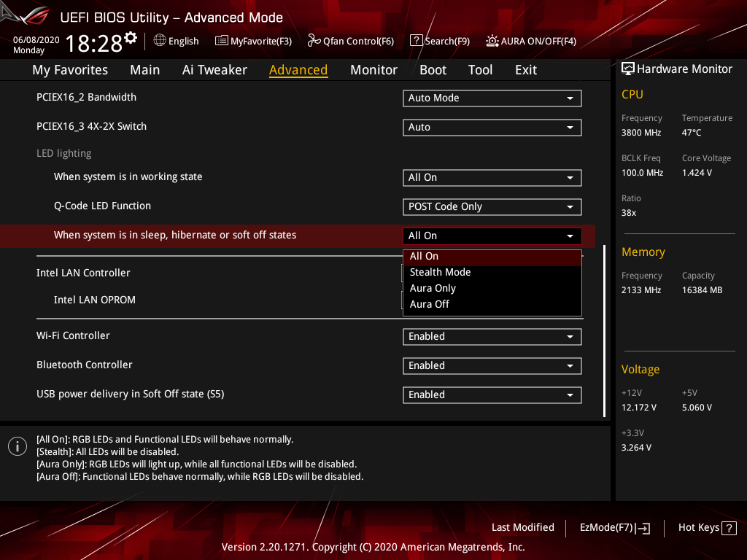
Task: Choose All On in the open list
Action: coord(492,257)
